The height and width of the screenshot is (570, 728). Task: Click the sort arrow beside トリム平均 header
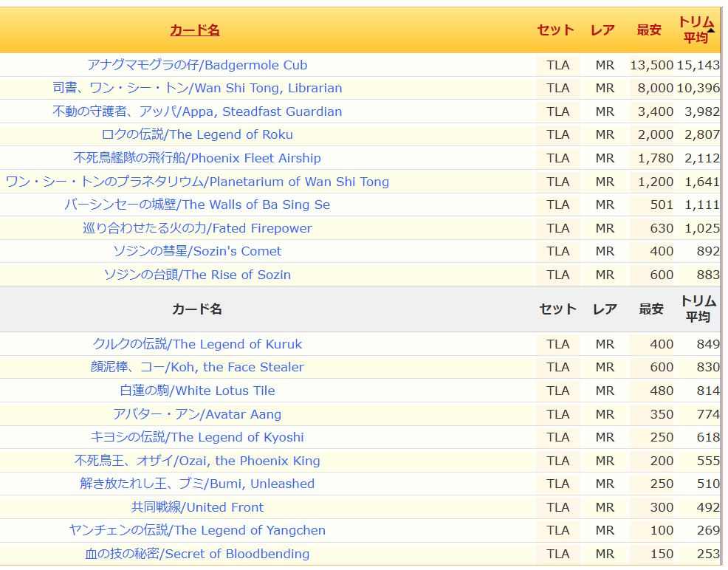tap(711, 30)
